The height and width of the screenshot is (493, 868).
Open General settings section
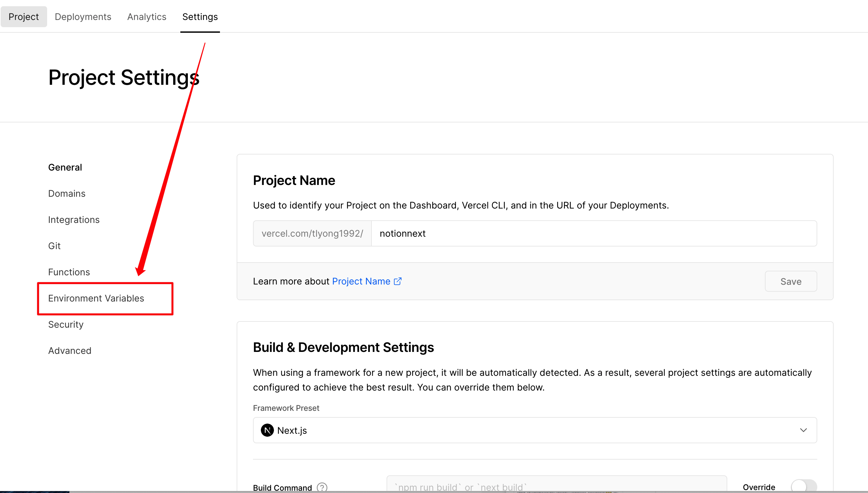point(65,167)
